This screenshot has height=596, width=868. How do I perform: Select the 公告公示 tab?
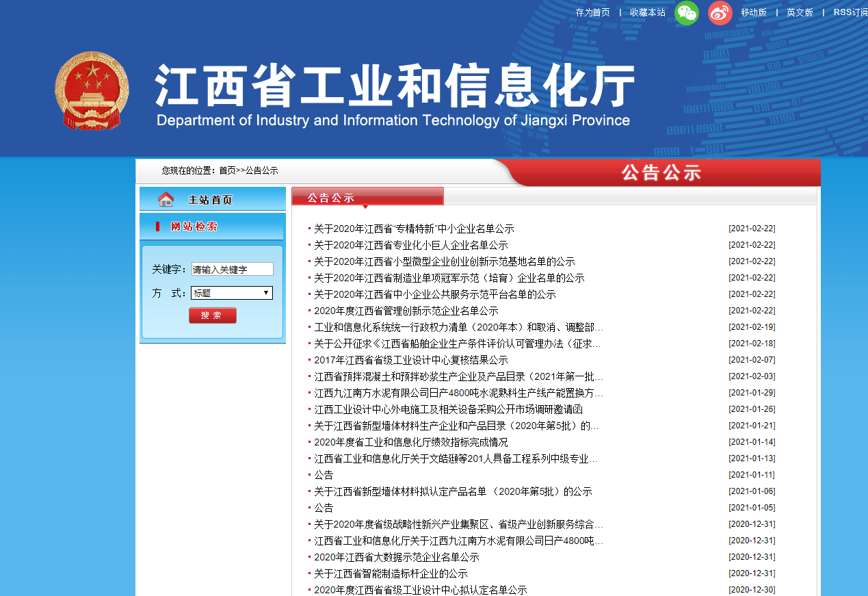[368, 197]
